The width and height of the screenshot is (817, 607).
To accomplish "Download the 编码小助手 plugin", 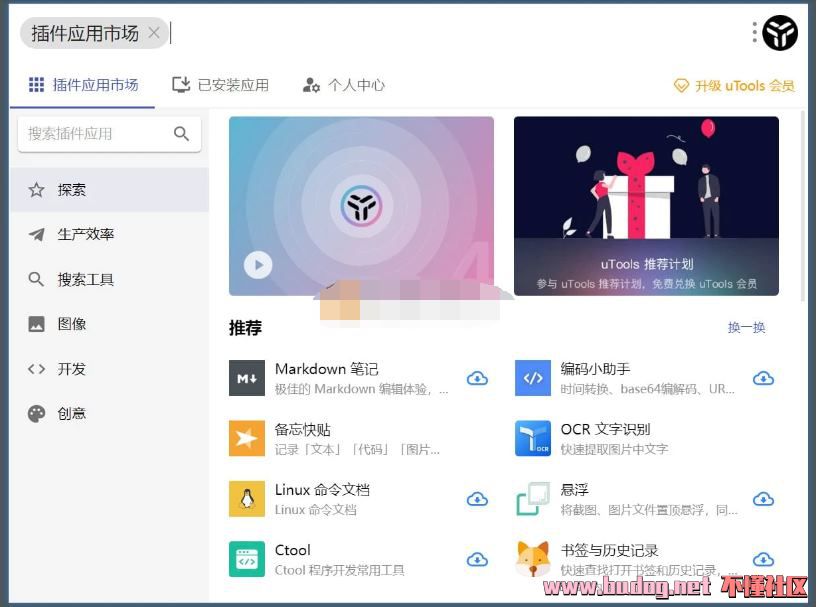I will point(763,378).
